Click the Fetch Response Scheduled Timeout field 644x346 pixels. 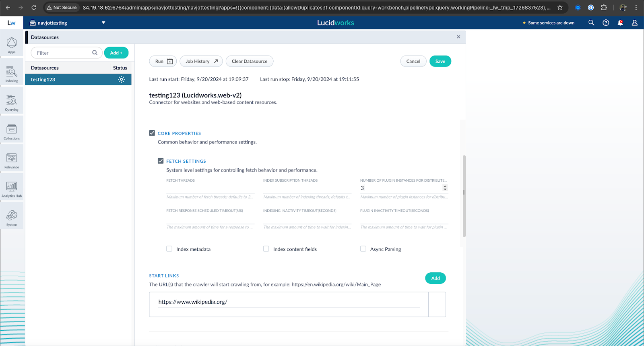coord(210,219)
